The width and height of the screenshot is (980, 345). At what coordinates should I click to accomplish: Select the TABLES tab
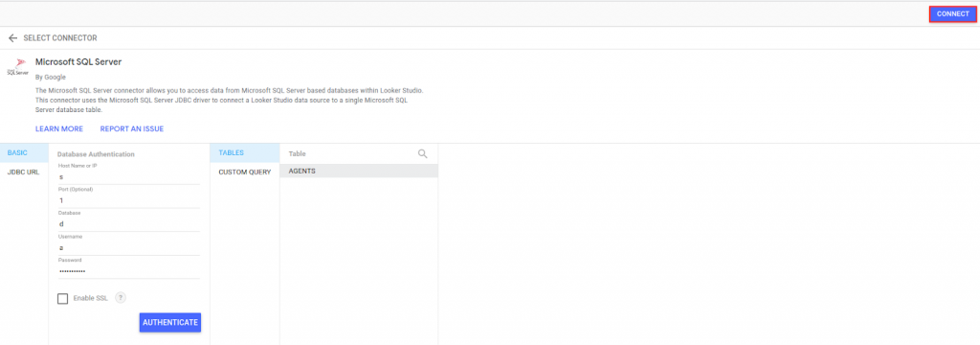(244, 152)
